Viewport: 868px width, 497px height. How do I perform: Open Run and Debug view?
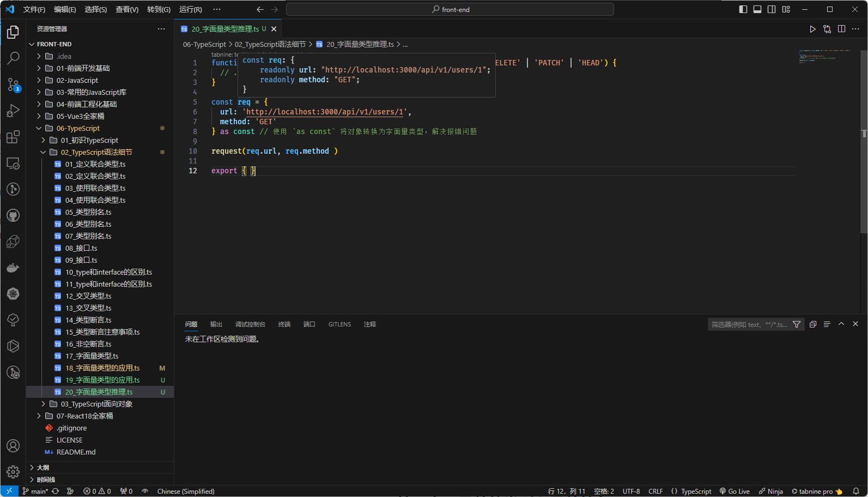click(13, 111)
